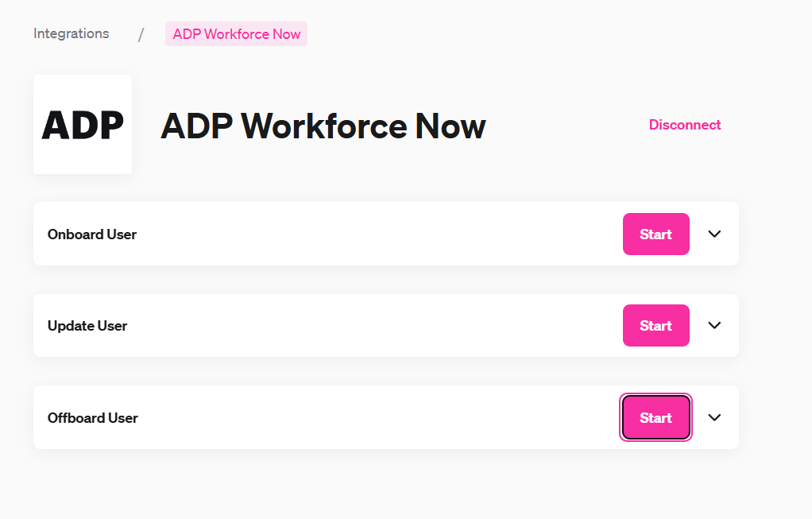The width and height of the screenshot is (812, 519).
Task: Click the ADP logo tile
Action: [x=83, y=124]
